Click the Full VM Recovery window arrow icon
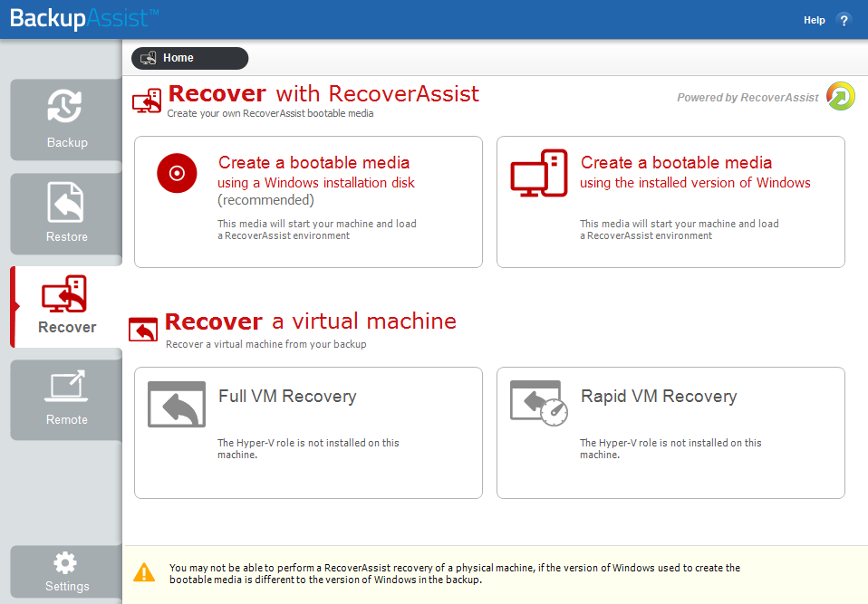This screenshot has height=604, width=868. click(177, 404)
